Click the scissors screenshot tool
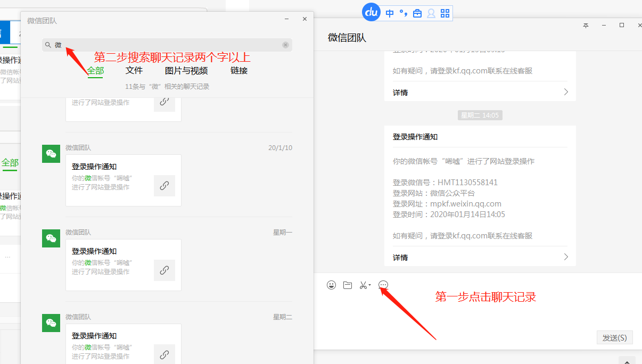The height and width of the screenshot is (364, 642). (x=363, y=285)
